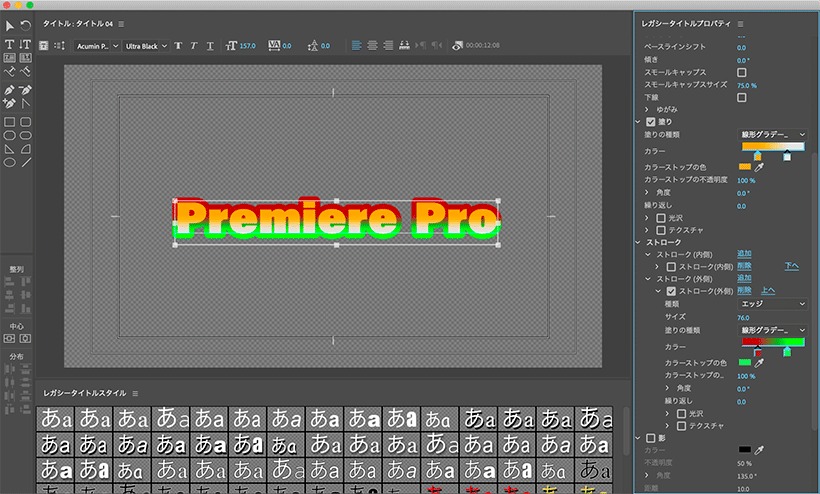
Task: Pick shadow color with eyedropper
Action: tap(759, 450)
